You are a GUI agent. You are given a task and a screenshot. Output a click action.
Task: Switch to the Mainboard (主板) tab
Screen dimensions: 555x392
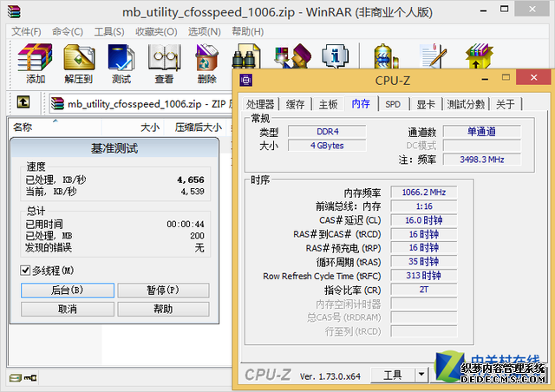click(328, 104)
